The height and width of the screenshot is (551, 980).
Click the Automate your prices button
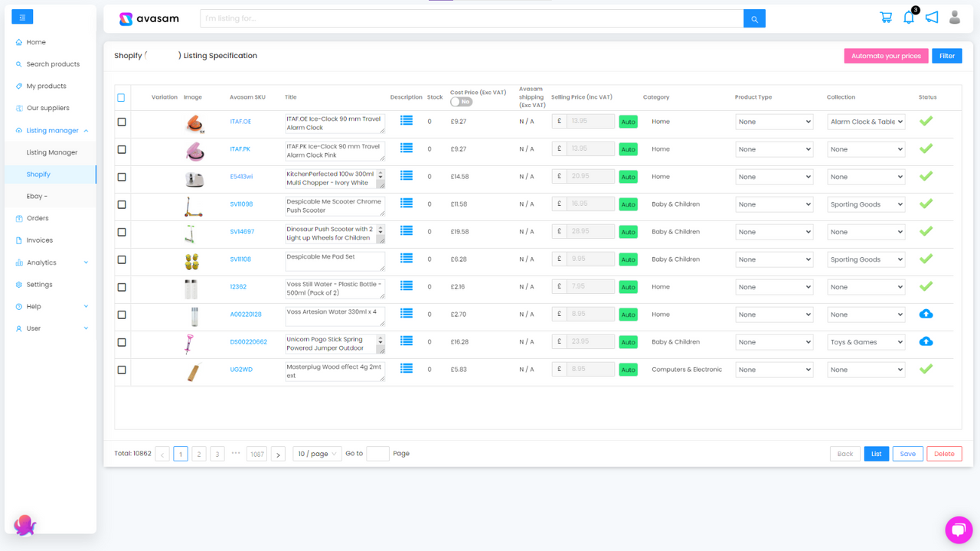point(886,55)
